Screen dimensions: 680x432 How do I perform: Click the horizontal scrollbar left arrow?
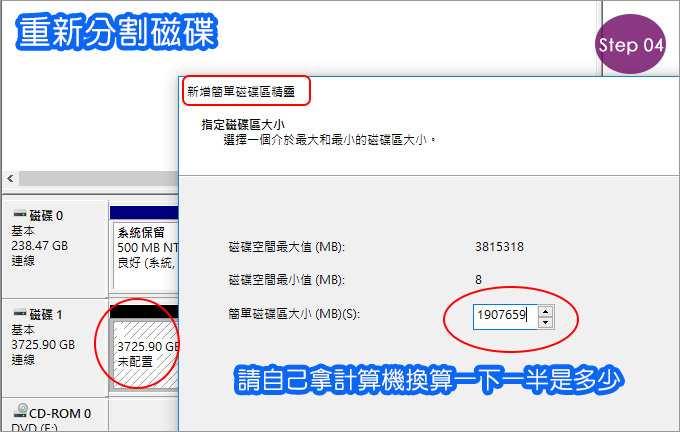coord(10,178)
